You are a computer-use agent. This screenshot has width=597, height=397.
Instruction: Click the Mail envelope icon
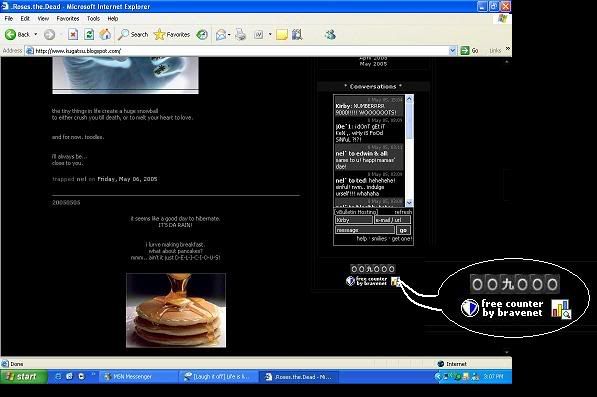point(221,35)
